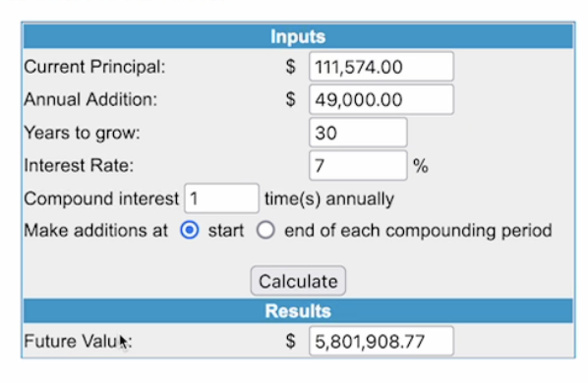Click the 'Current Principal:' label
588x383 pixels.
94,67
